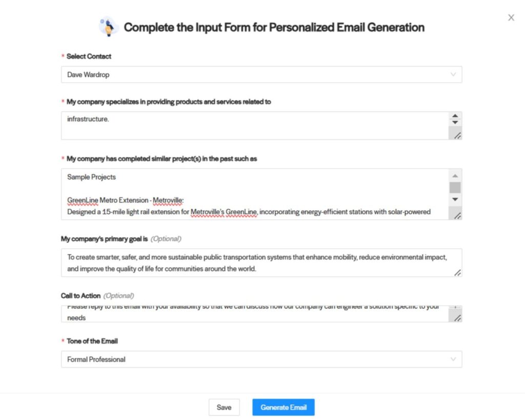
Task: Click inside the Sample Projects text area
Action: point(255,194)
